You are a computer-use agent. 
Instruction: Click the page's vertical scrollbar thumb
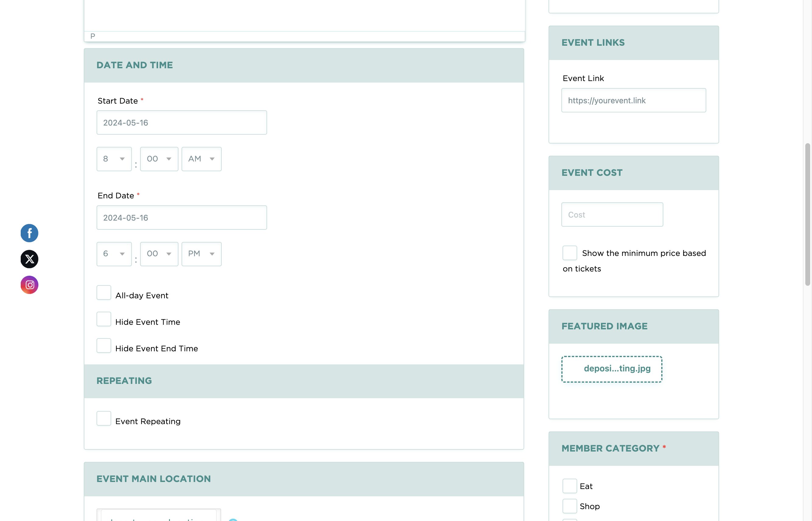pos(808,214)
